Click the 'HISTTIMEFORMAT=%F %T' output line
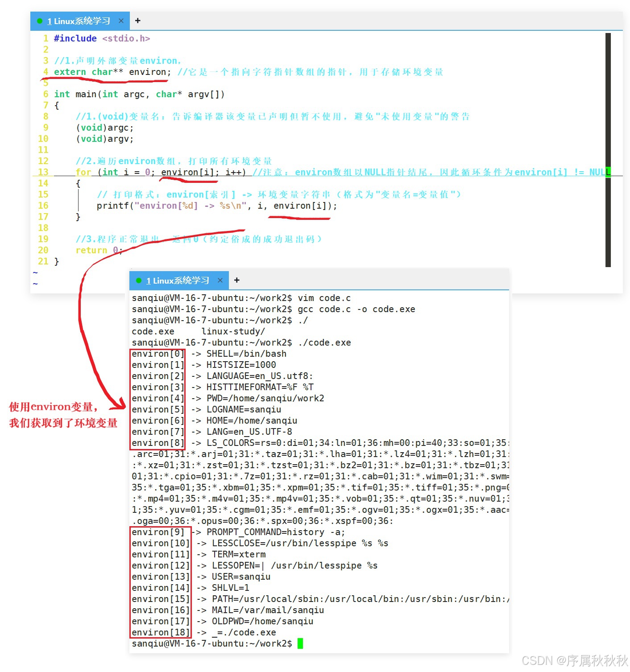Image resolution: width=630 pixels, height=672 pixels. coord(223,387)
